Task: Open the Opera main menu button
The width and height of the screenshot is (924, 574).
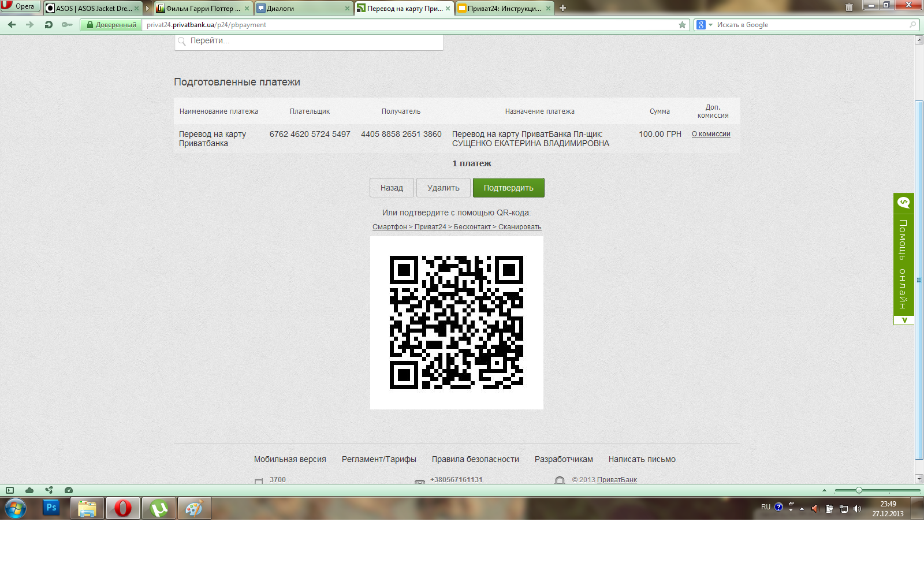Action: pos(20,6)
